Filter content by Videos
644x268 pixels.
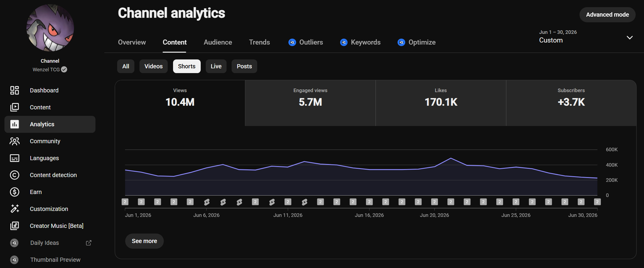(x=153, y=66)
